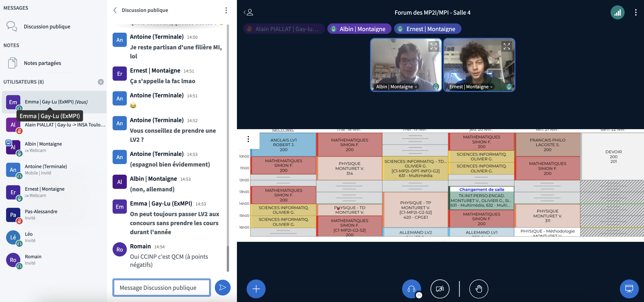Click Romain avatar in user list
Image resolution: width=644 pixels, height=302 pixels.
click(13, 260)
